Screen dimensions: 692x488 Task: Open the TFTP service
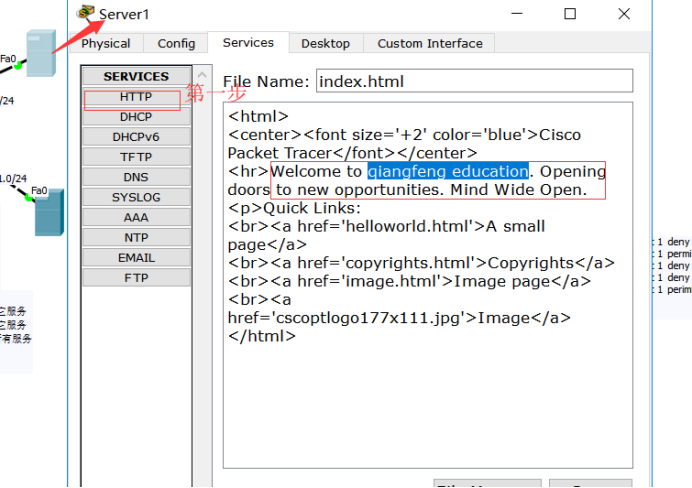tap(136, 157)
